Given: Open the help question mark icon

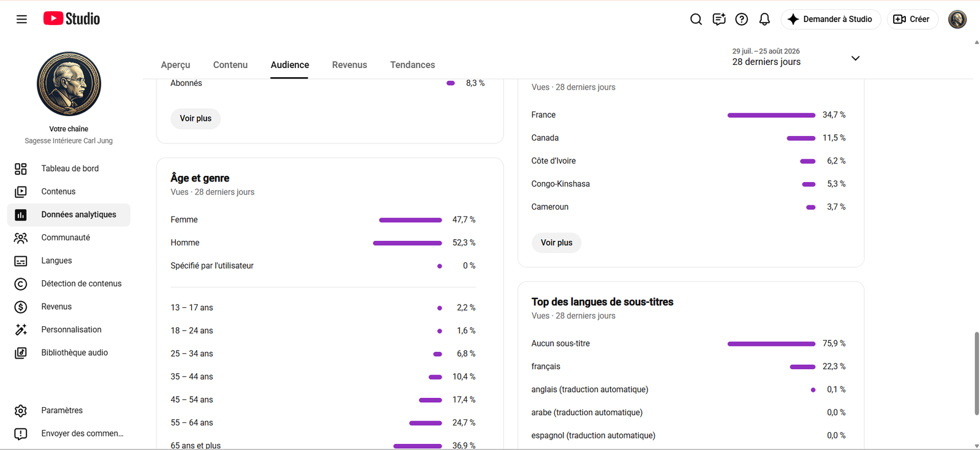Looking at the screenshot, I should pos(742,19).
